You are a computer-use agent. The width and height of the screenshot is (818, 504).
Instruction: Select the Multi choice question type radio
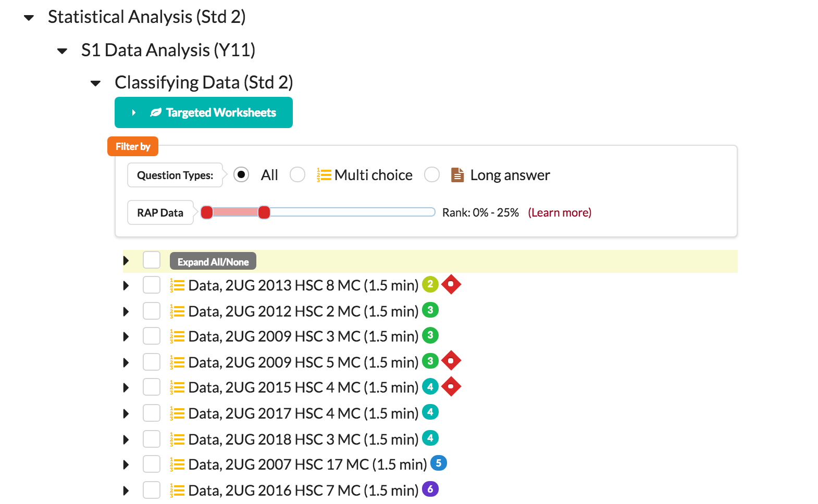coord(298,175)
